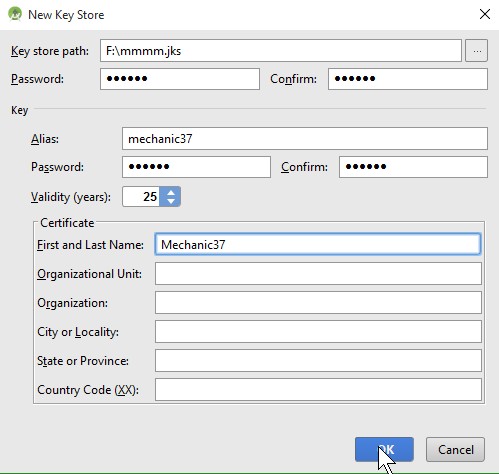Select the key store Confirm password field
The width and height of the screenshot is (499, 474).
pos(408,79)
